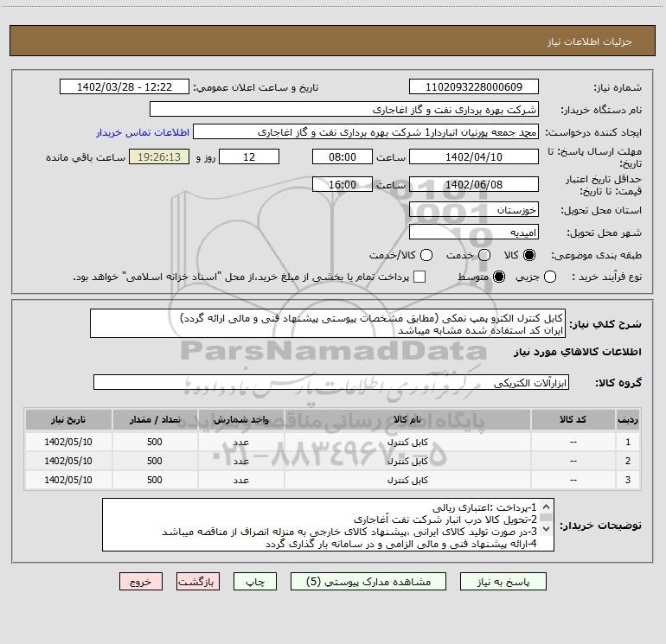Click note line 3-در صورت تولید کالای ایرانی
Image resolution: width=666 pixels, height=644 pixels.
pyautogui.click(x=349, y=532)
